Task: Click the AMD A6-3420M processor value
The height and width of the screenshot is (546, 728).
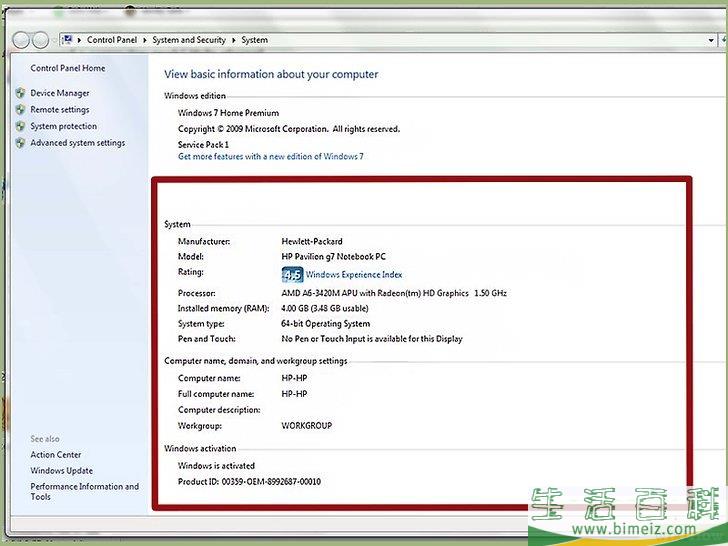Action: coord(394,293)
